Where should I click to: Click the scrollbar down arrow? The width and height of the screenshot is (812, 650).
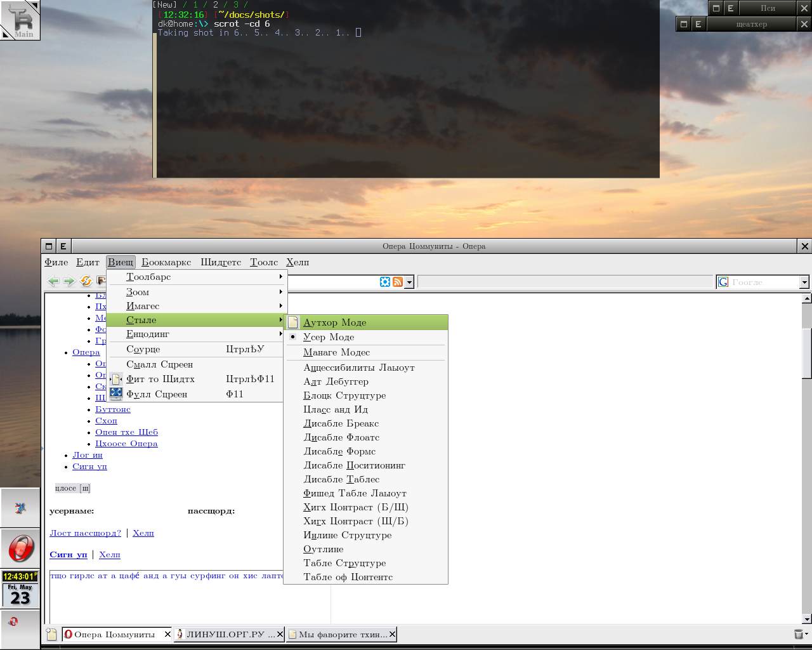(807, 619)
